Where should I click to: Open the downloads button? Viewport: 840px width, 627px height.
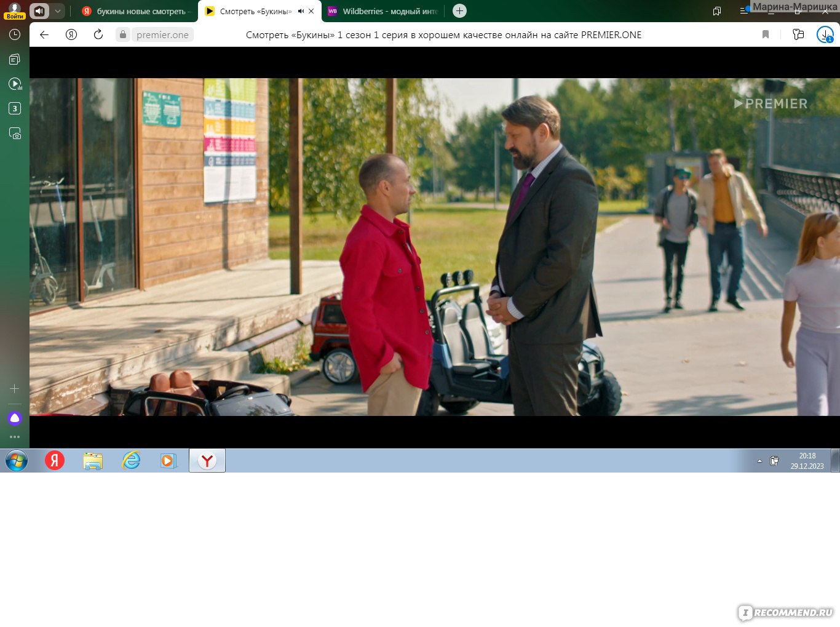825,34
